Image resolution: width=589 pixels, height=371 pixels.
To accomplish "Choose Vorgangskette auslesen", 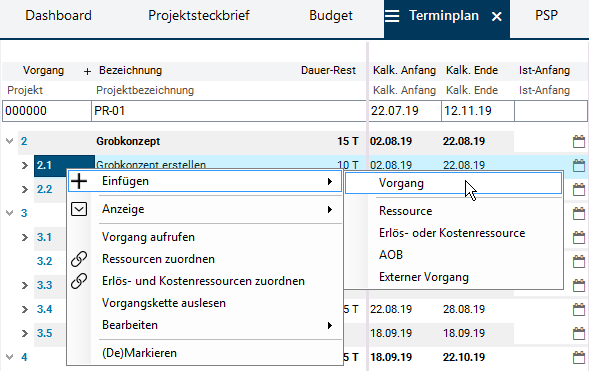I will tap(164, 303).
